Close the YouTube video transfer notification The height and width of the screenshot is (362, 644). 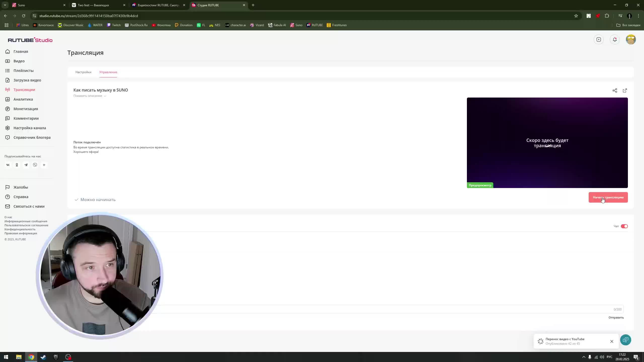coord(612,341)
